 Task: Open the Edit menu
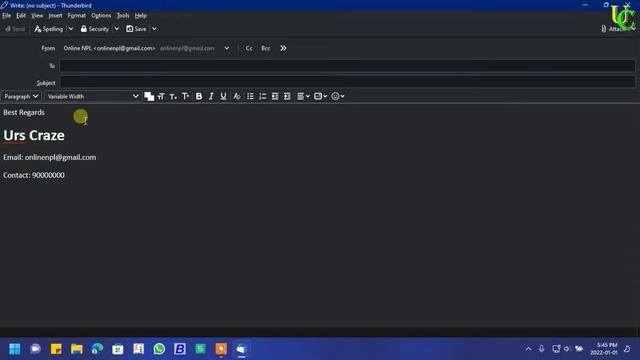[21, 16]
